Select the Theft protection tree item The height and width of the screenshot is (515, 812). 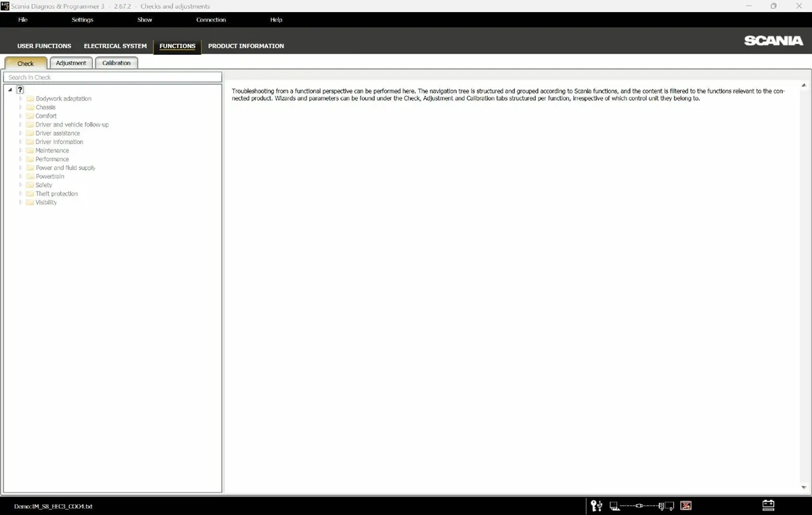pyautogui.click(x=56, y=194)
